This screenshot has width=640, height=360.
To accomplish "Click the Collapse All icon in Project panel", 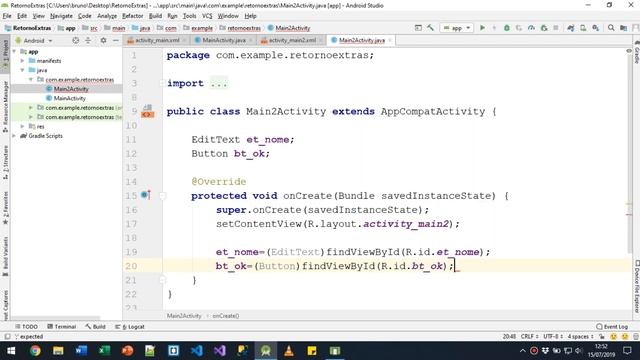I will pos(88,40).
